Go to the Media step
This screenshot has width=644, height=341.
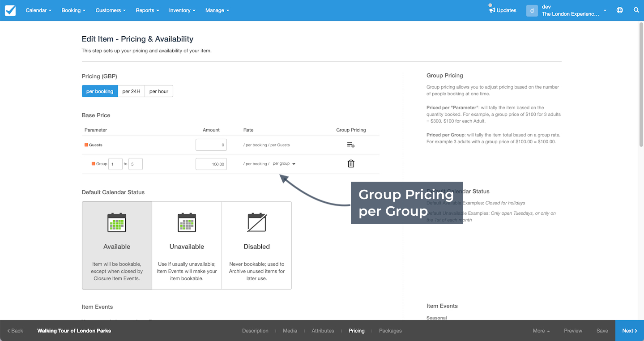coord(290,331)
